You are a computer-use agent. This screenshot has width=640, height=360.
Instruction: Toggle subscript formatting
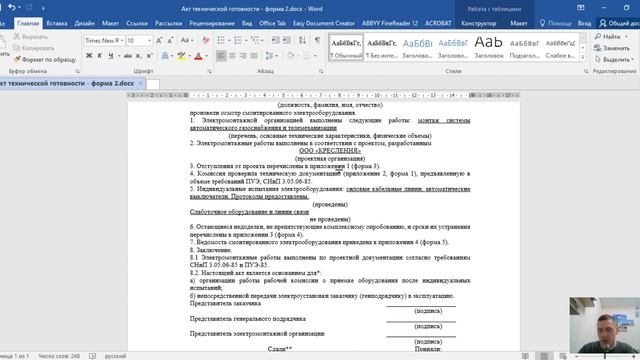(139, 56)
